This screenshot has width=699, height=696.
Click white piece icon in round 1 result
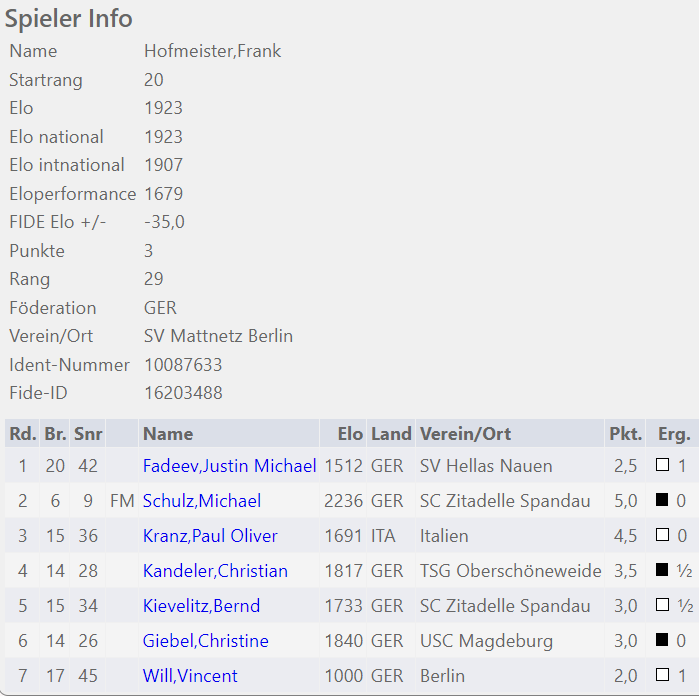662,465
